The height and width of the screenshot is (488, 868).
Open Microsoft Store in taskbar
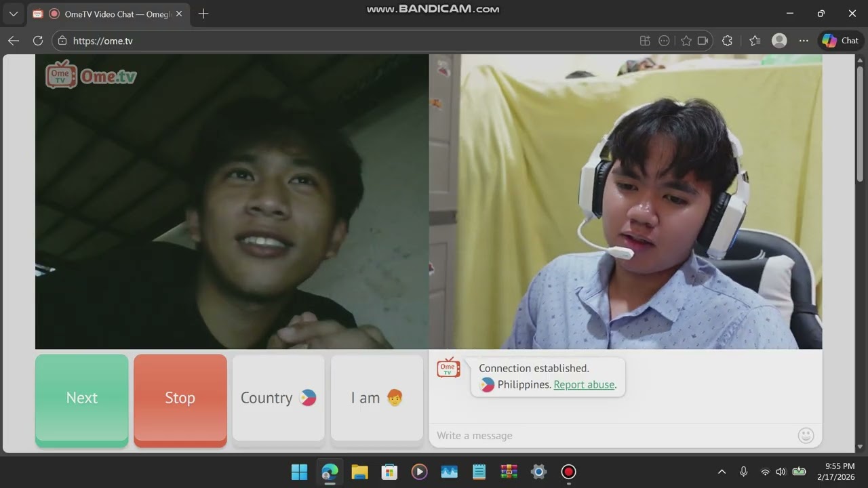click(x=389, y=472)
